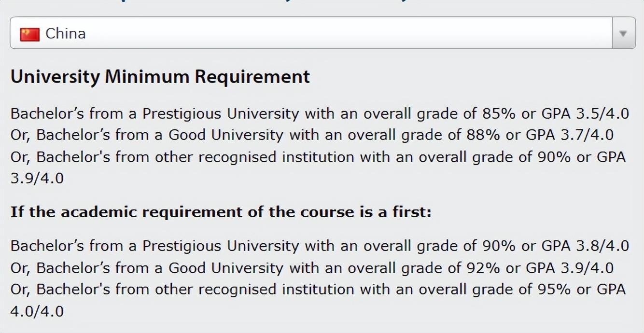Click the China flag icon

point(29,34)
